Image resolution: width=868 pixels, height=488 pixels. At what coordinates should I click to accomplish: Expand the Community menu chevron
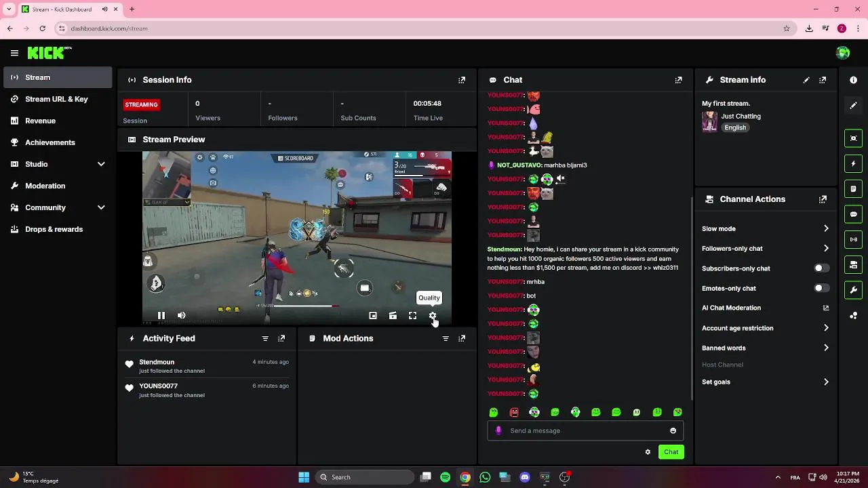101,207
